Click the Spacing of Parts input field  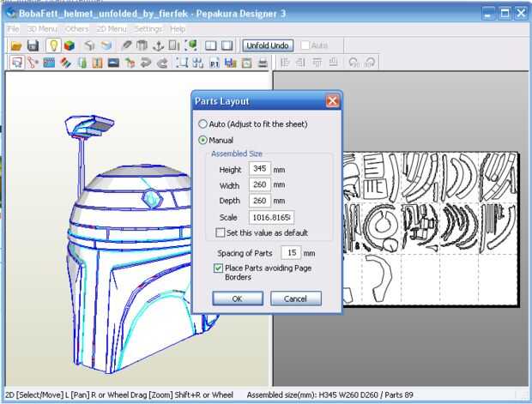291,253
